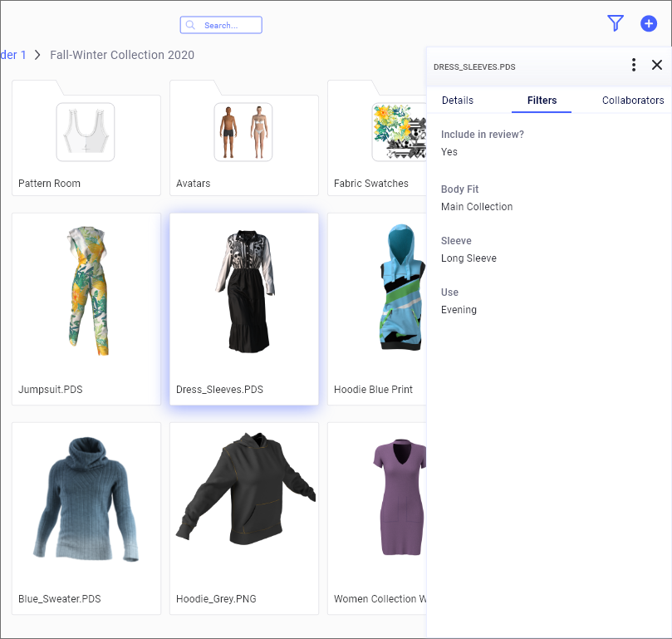Open the three-dot menu for DRESS_SLEEVES.PDS

tap(634, 65)
